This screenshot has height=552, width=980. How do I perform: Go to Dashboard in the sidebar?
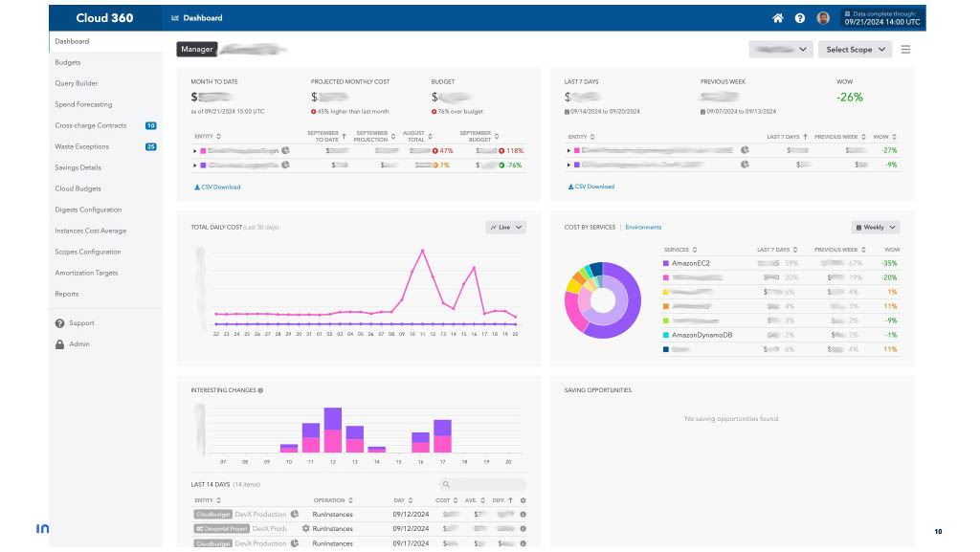(x=72, y=41)
